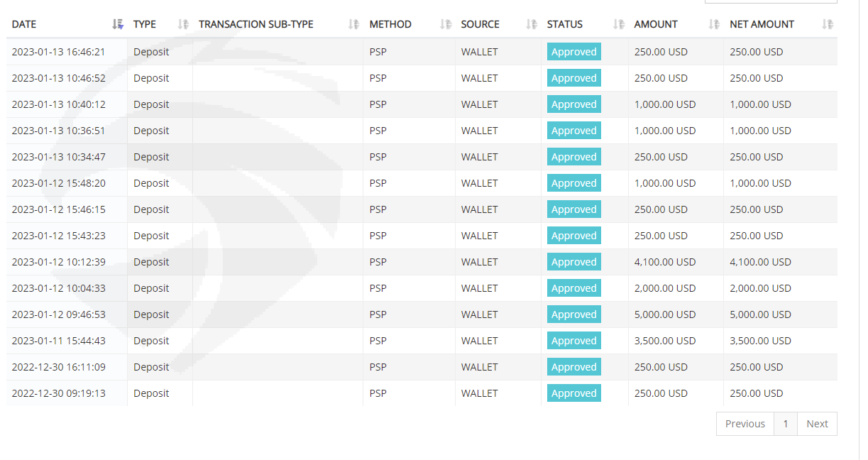
Task: Select page 1 in pagination
Action: (x=786, y=424)
